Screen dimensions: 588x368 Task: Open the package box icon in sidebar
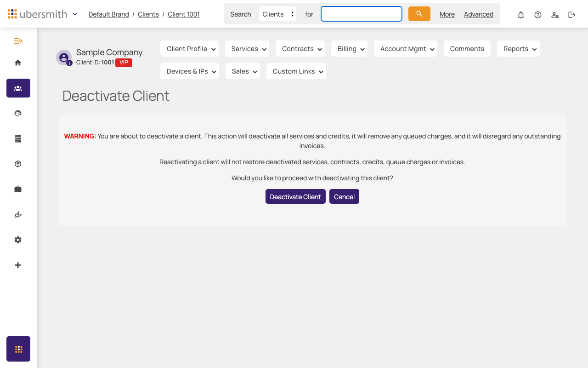click(18, 164)
